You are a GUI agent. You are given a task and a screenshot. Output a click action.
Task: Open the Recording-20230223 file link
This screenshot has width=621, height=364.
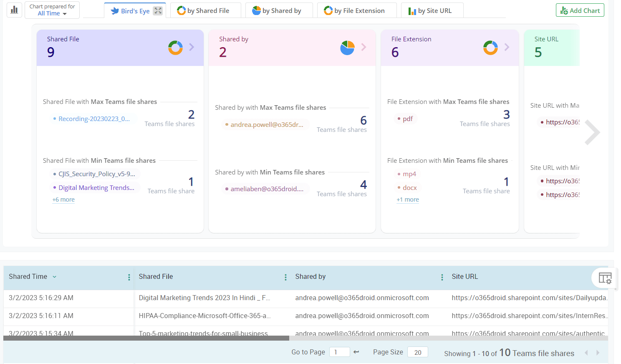94,119
